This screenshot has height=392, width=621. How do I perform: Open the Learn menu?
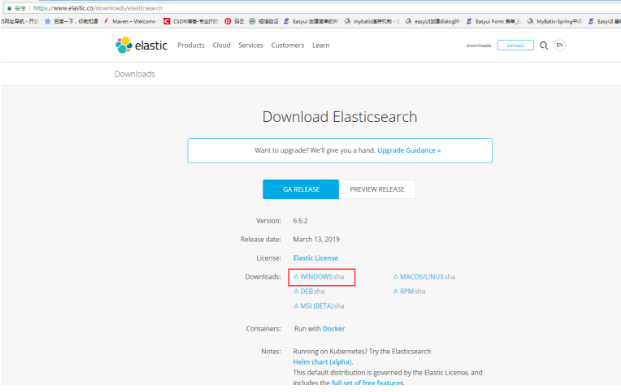pos(321,45)
